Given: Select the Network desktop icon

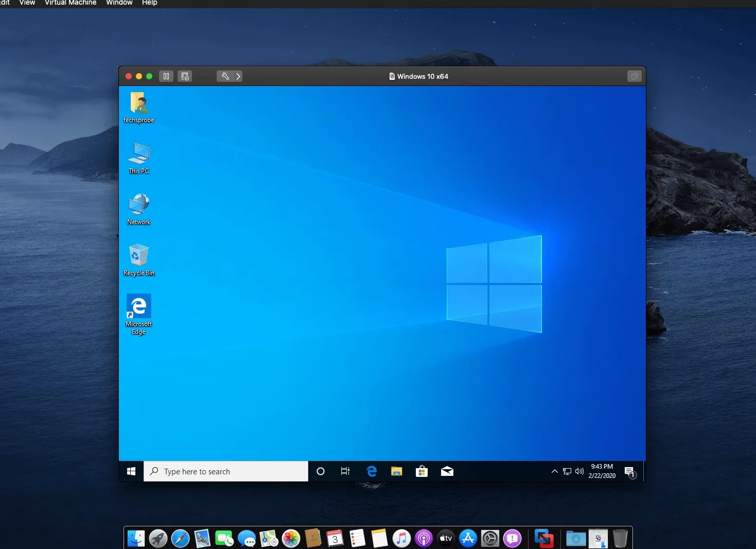Looking at the screenshot, I should 139,210.
